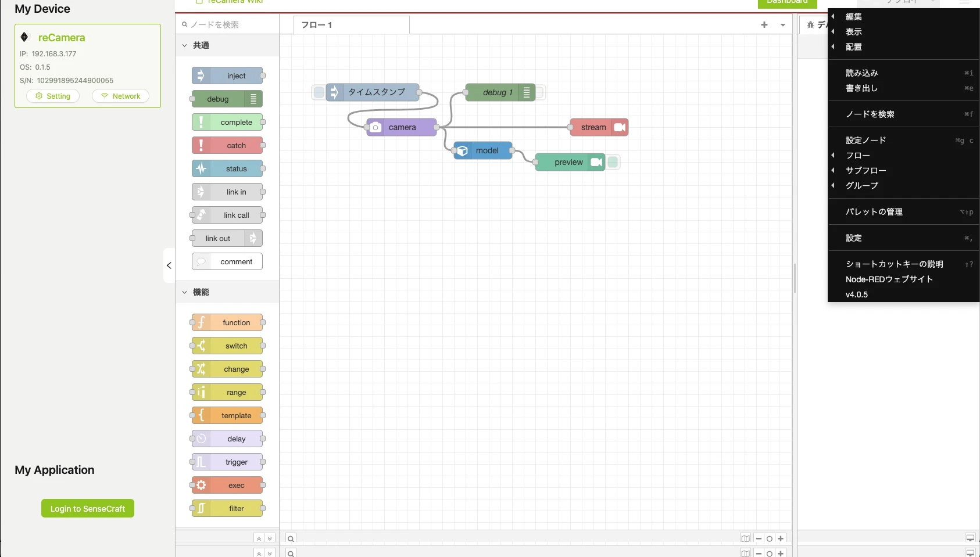
Task: Open ショートカットキーの説明 menu entry
Action: coord(903,264)
